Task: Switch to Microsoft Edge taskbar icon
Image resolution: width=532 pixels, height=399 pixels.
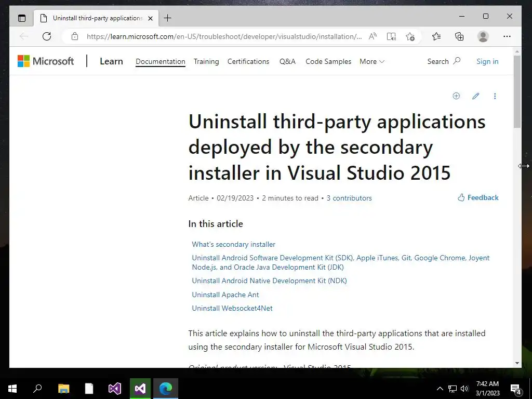Action: click(166, 389)
